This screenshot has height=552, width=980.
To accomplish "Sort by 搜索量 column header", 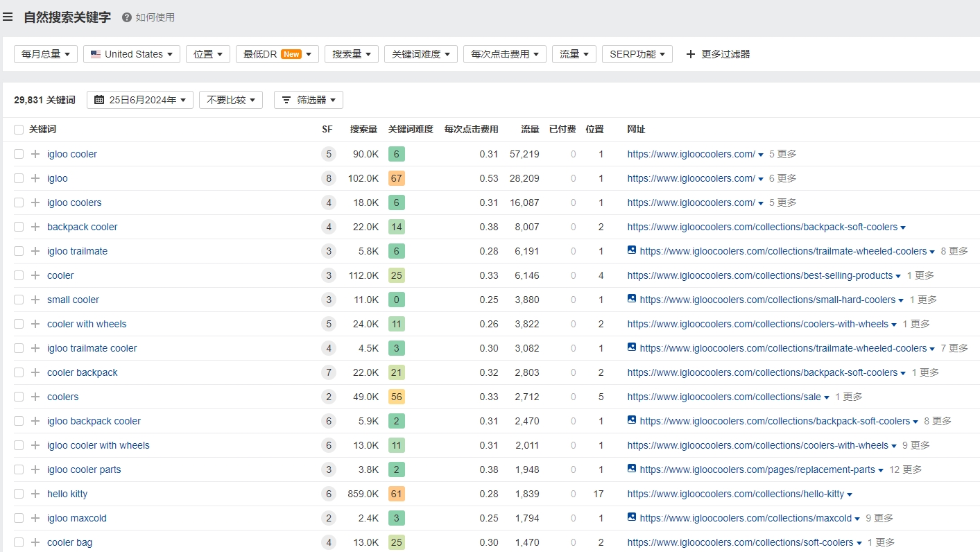I will pyautogui.click(x=364, y=130).
